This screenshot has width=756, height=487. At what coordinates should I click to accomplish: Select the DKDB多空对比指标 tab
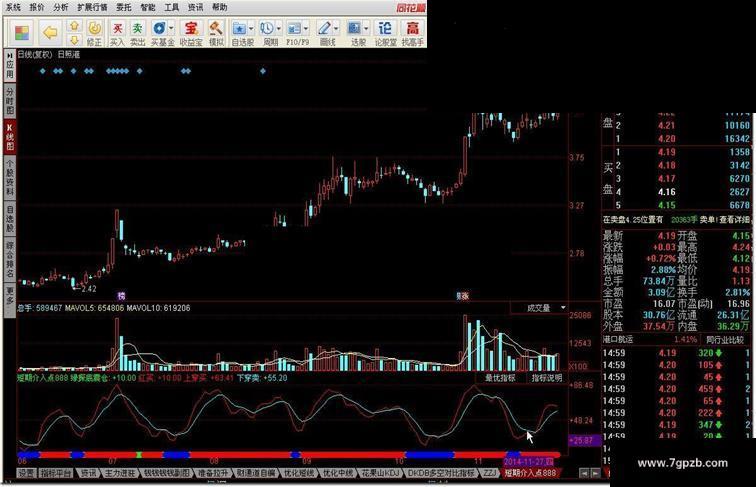click(x=441, y=473)
